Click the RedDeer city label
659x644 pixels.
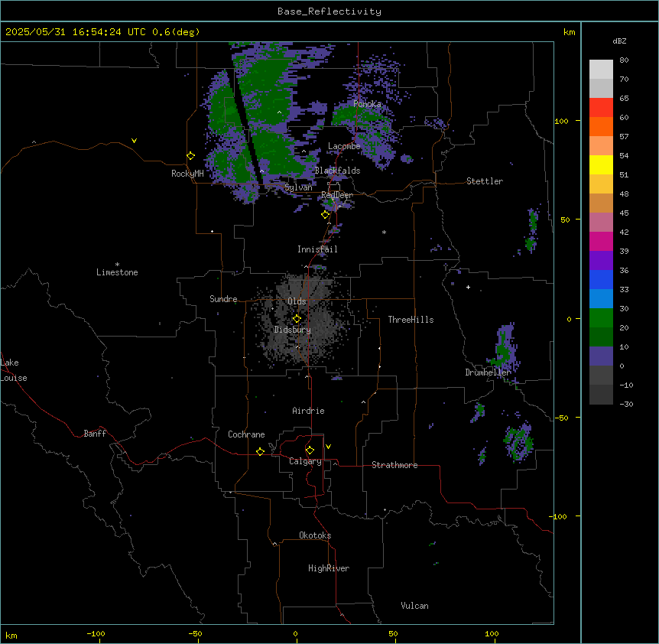337,195
